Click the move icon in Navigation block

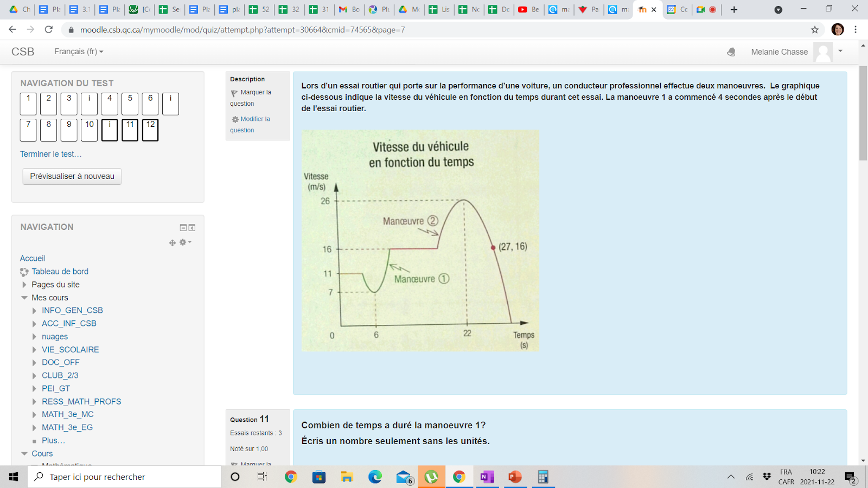click(x=173, y=243)
